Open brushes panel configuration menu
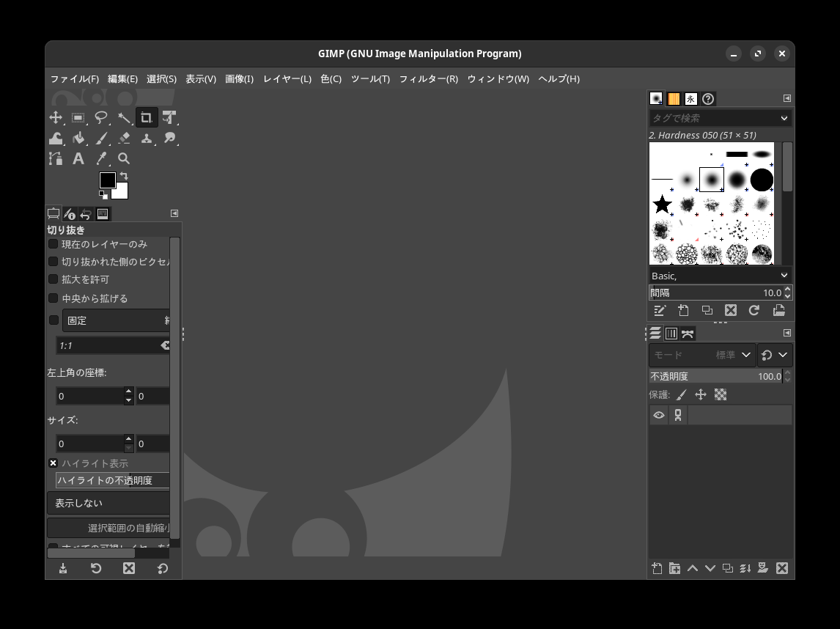This screenshot has height=629, width=840. point(787,98)
